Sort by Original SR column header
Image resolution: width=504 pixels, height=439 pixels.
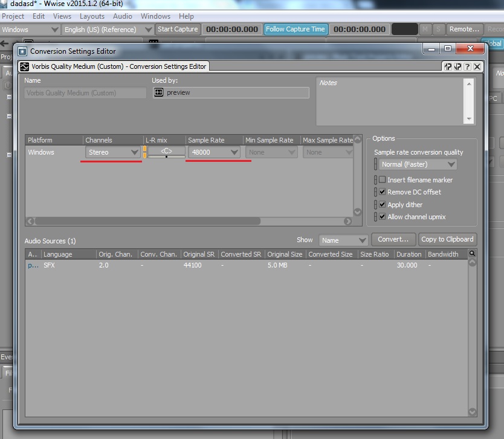click(199, 254)
